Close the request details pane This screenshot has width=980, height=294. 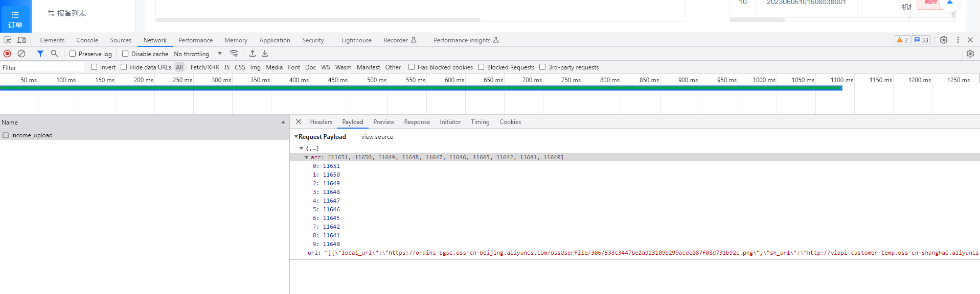299,122
